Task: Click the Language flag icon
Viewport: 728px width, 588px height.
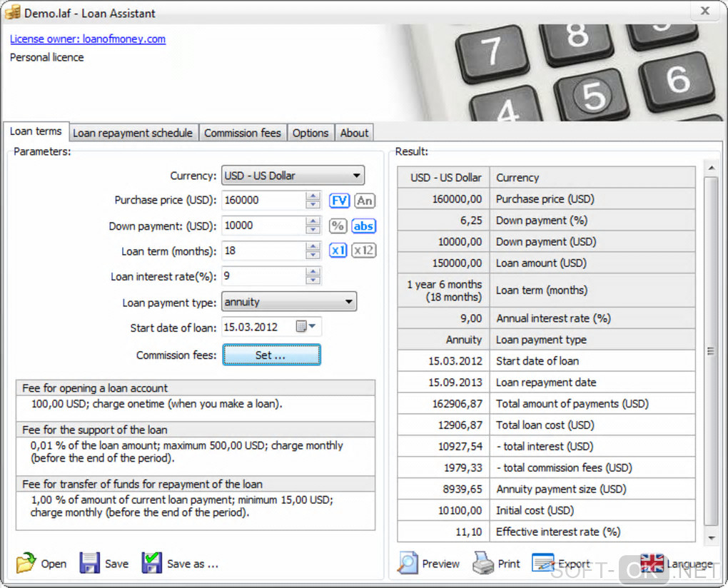Action: pos(652,563)
